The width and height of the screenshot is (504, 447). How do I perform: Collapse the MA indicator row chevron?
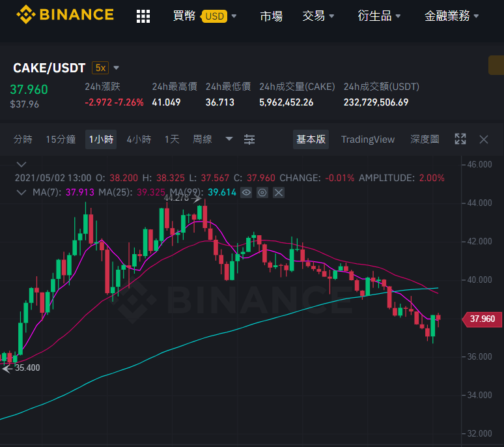(21, 192)
